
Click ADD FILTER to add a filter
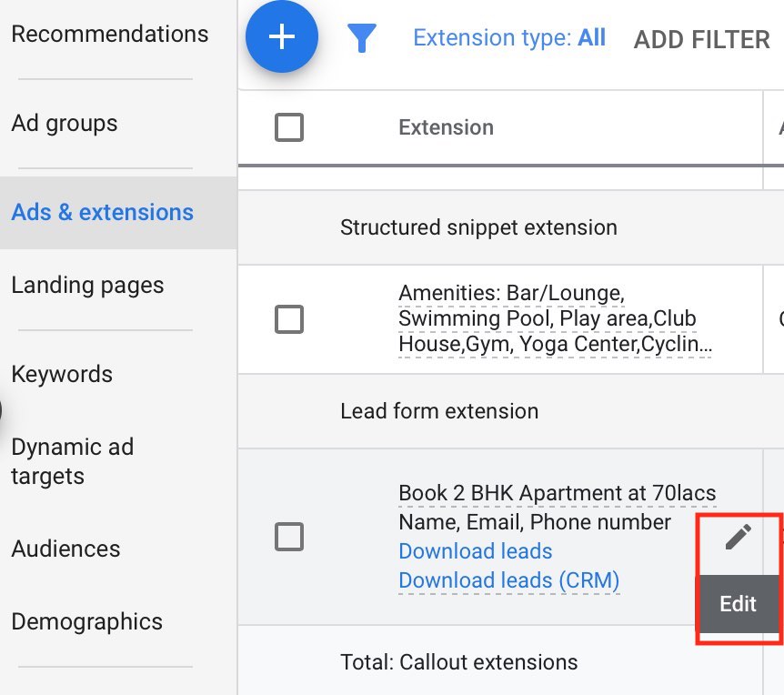coord(701,39)
